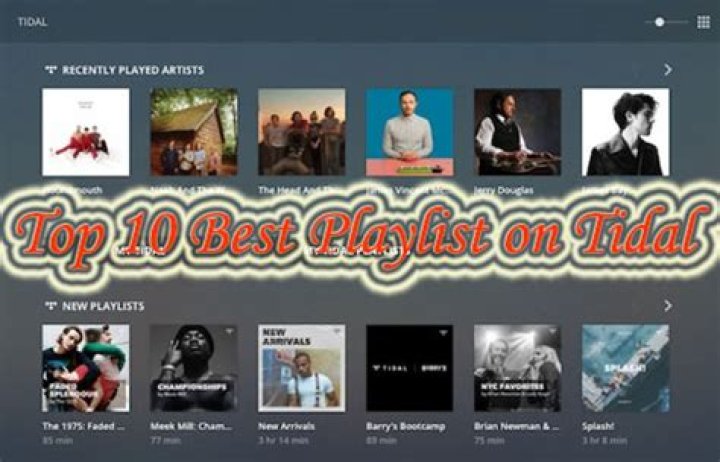The height and width of the screenshot is (462, 720).
Task: Click 'Brian Newman & ...' playlist title
Action: click(517, 426)
